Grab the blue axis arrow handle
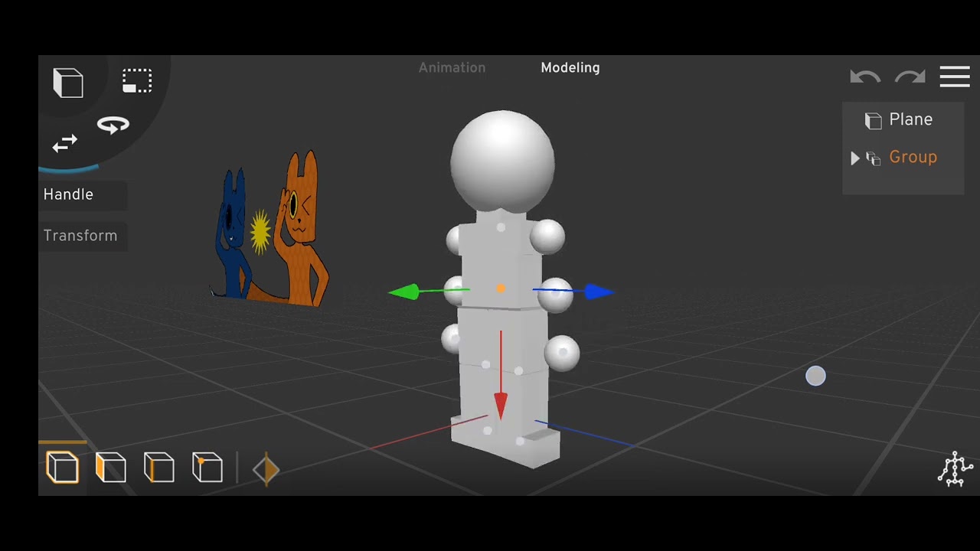The height and width of the screenshot is (551, 980). [x=599, y=292]
